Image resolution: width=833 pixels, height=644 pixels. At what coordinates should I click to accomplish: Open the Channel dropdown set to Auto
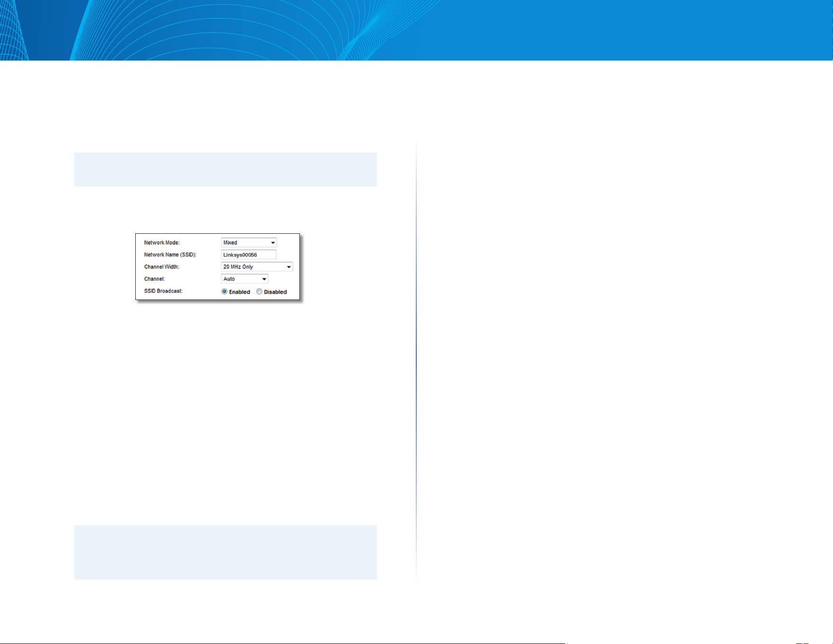coord(245,279)
